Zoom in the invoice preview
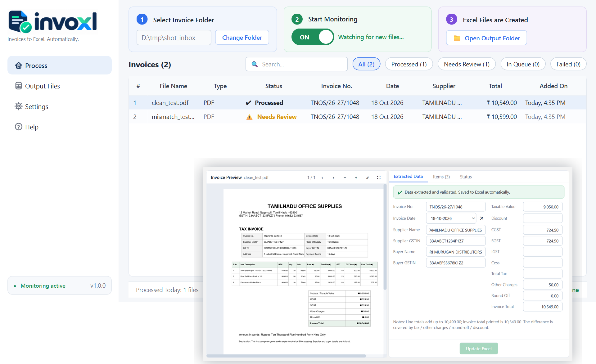Viewport: 596px width, 364px height. [x=356, y=178]
